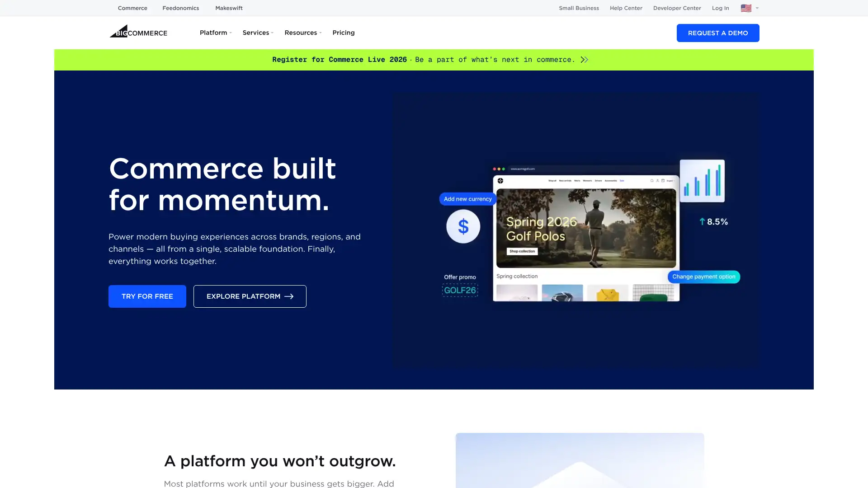868x488 pixels.
Task: Expand the Platform menu
Action: click(216, 33)
